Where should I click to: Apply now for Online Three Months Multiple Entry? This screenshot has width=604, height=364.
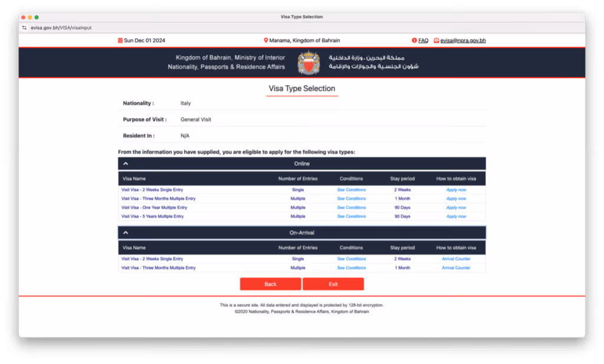pyautogui.click(x=456, y=199)
